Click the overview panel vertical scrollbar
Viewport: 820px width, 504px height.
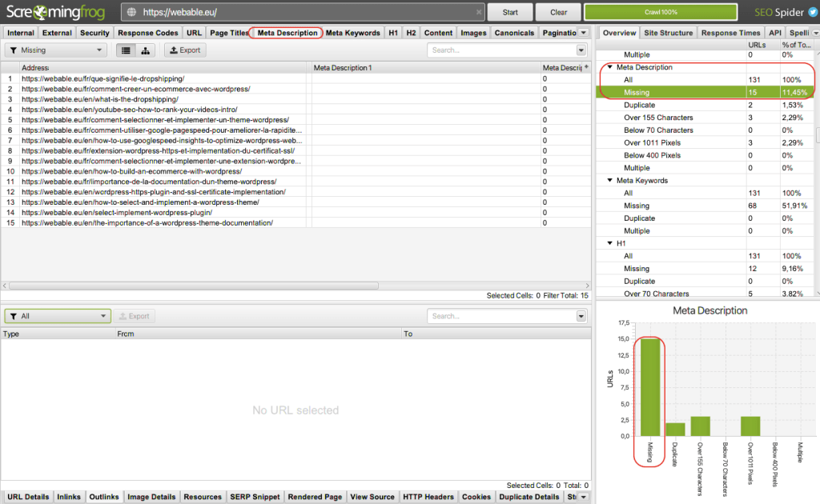[816, 134]
